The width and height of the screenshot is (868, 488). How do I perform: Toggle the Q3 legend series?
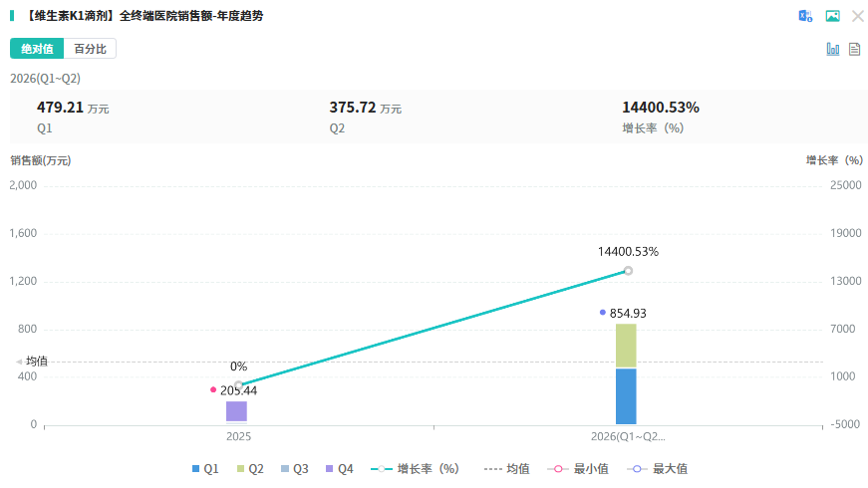coord(295,469)
